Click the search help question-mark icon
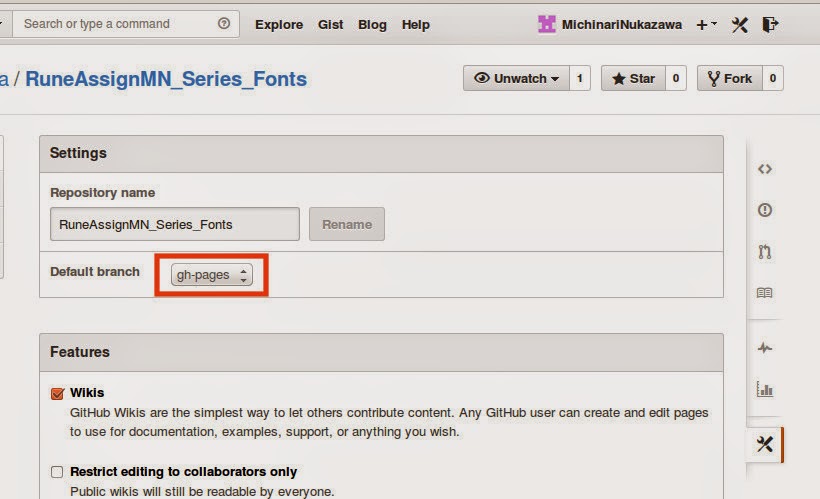Viewport: 820px width, 499px height. (224, 24)
